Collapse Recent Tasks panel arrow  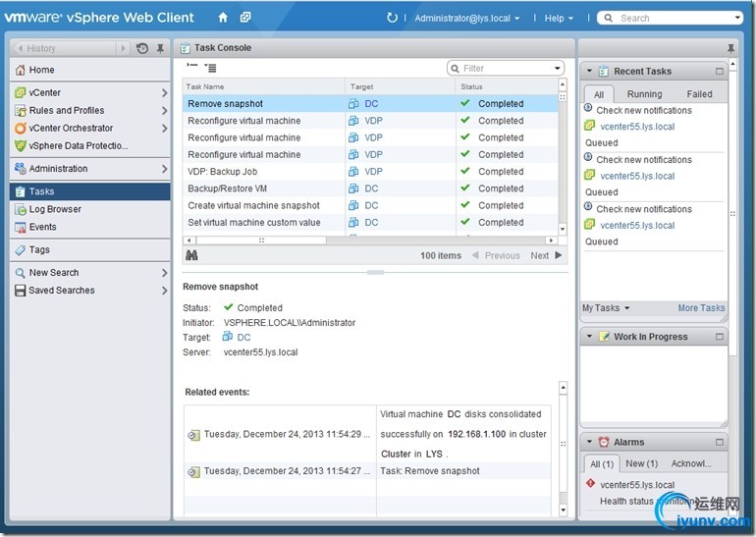(x=589, y=71)
